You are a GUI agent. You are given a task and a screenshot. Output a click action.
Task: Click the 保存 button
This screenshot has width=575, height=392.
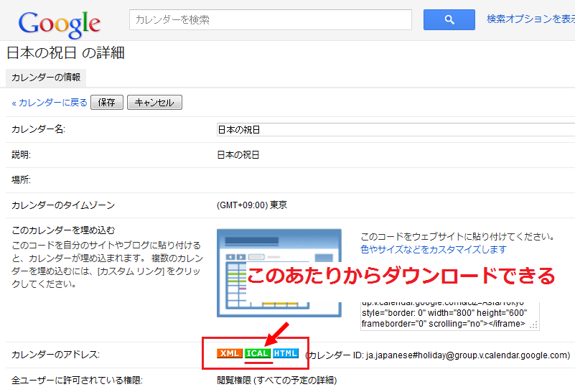[107, 103]
